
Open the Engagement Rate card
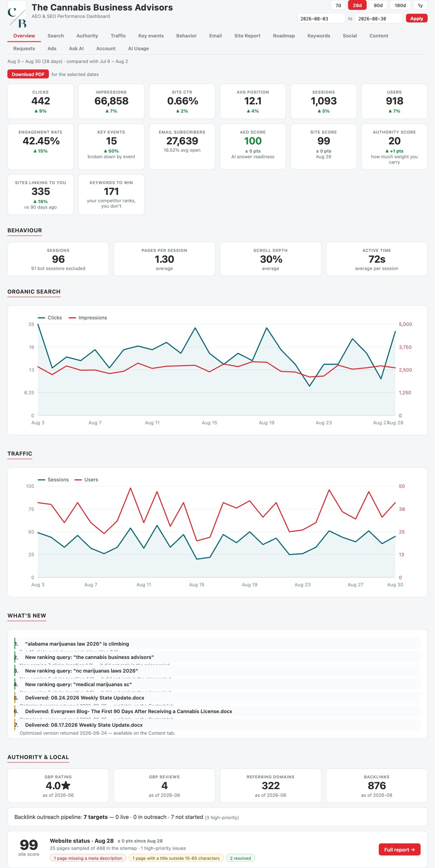click(41, 147)
